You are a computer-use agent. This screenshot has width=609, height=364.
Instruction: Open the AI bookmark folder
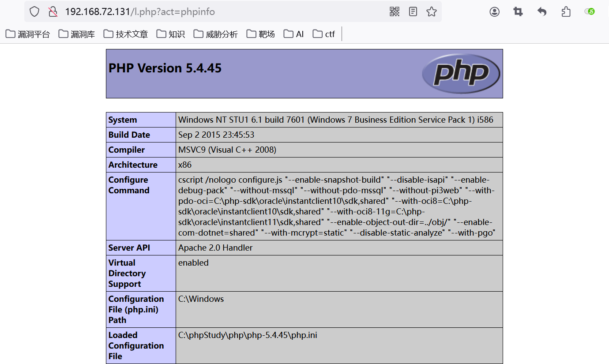pyautogui.click(x=294, y=34)
